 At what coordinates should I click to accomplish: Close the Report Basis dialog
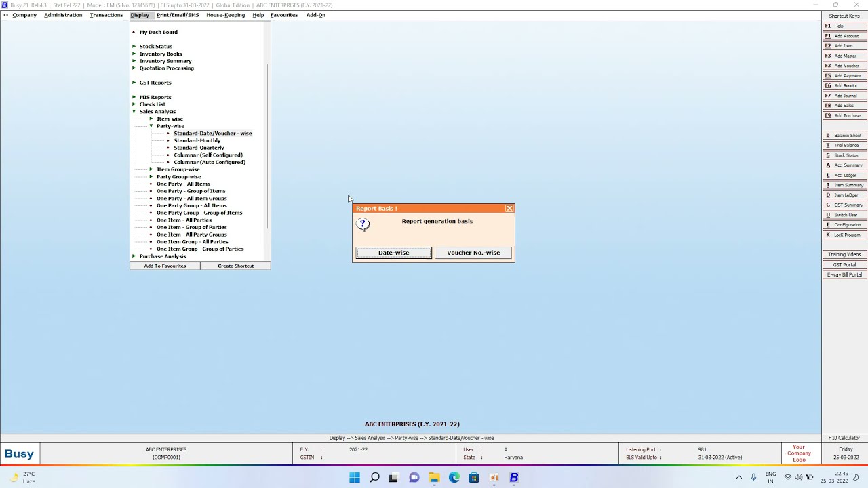[x=509, y=208]
